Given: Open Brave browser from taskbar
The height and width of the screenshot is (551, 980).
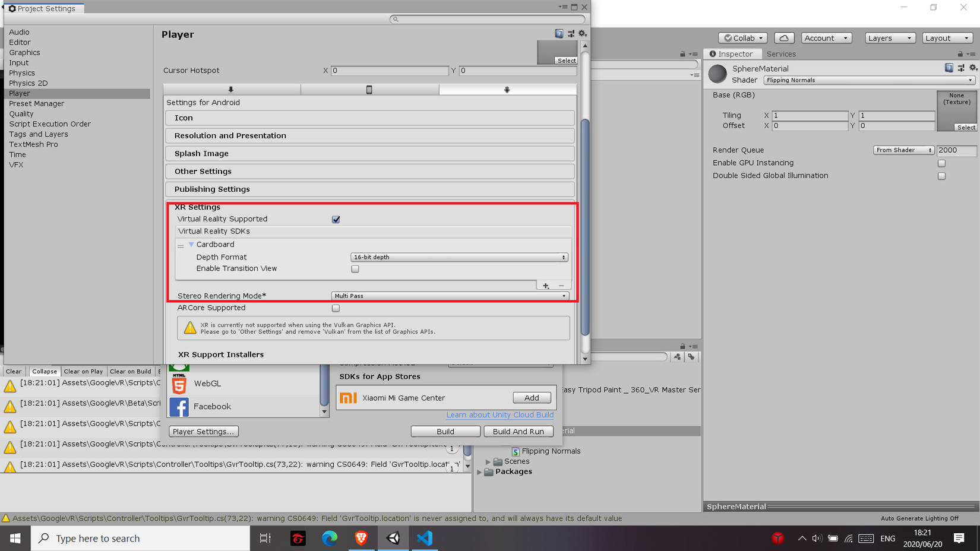Looking at the screenshot, I should [x=361, y=539].
